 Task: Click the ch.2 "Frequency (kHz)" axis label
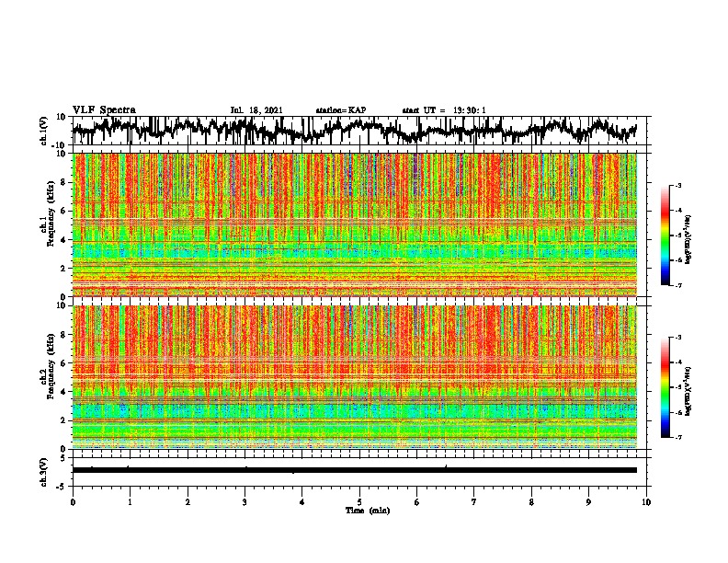[x=51, y=366]
